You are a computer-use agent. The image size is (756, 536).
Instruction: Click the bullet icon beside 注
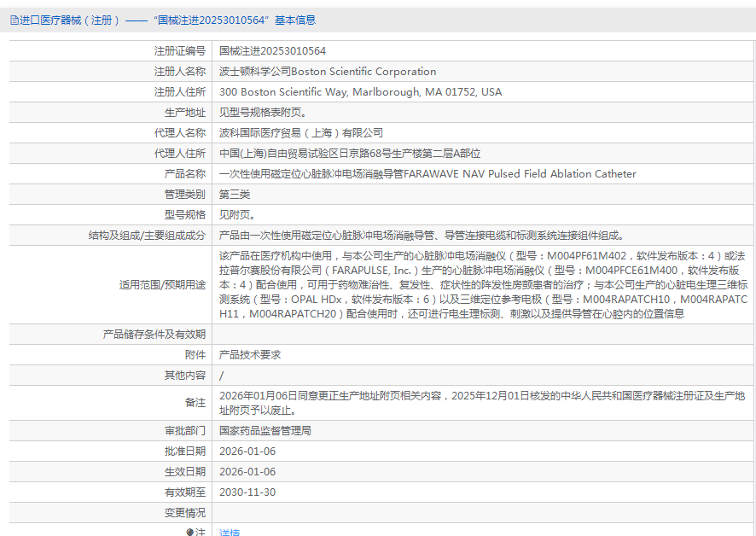[190, 532]
